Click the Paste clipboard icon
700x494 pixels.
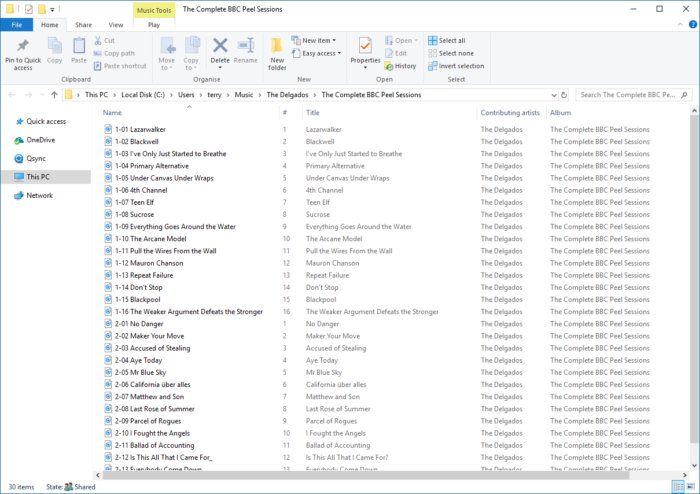coord(79,46)
